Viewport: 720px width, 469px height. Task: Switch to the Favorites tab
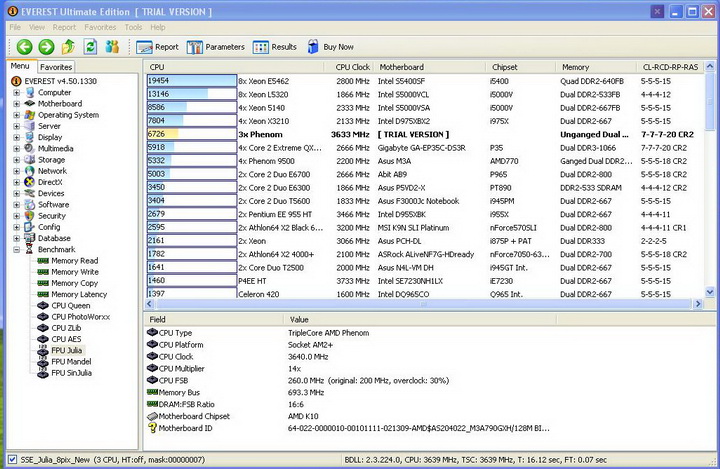56,67
